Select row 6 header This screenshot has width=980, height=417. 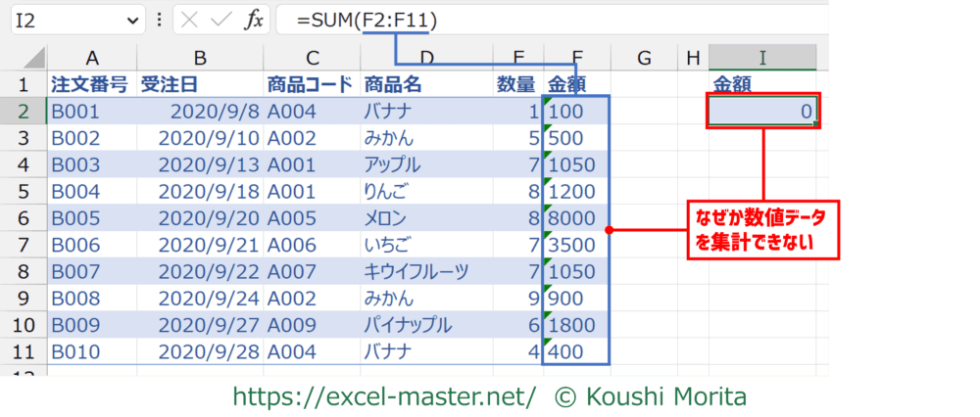24,218
